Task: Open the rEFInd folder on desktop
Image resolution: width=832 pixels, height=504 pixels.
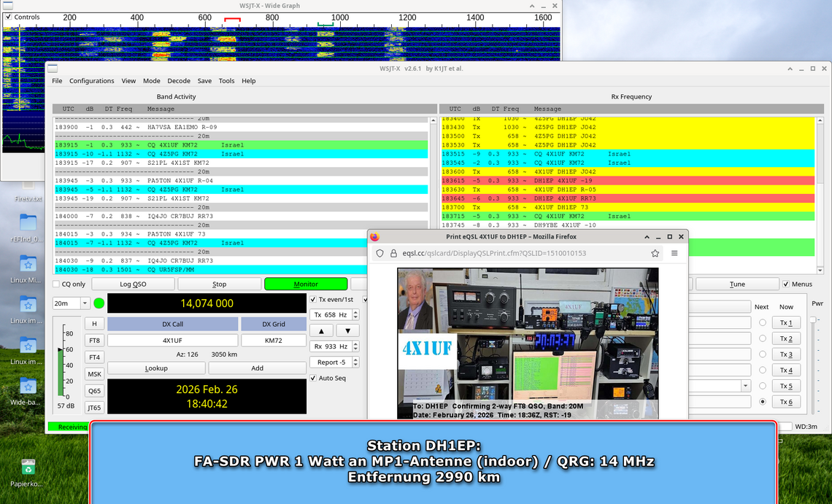Action: tap(28, 222)
